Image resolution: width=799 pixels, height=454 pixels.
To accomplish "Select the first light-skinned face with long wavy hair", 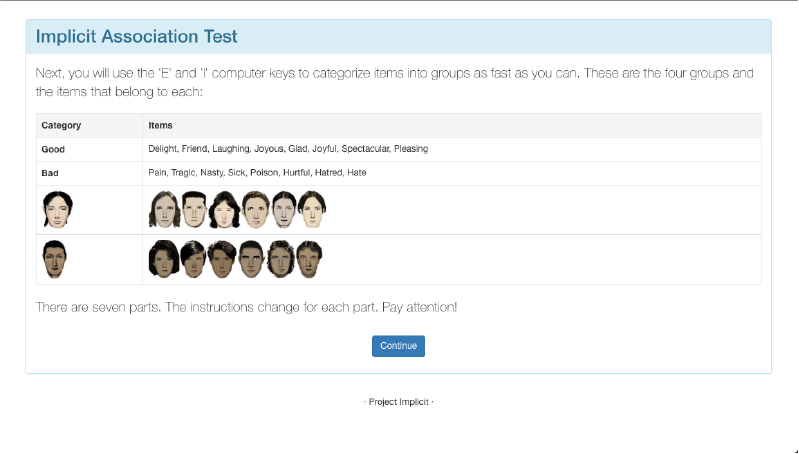I will pyautogui.click(x=164, y=210).
